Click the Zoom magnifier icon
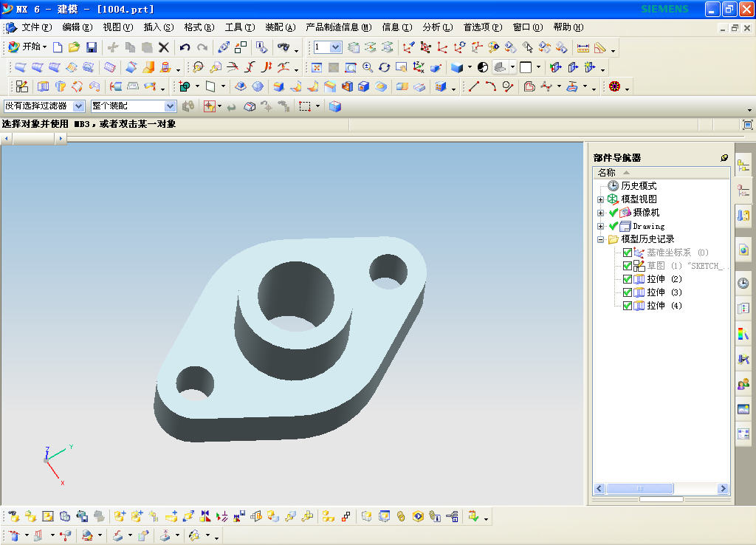Image resolution: width=756 pixels, height=545 pixels. tap(368, 67)
